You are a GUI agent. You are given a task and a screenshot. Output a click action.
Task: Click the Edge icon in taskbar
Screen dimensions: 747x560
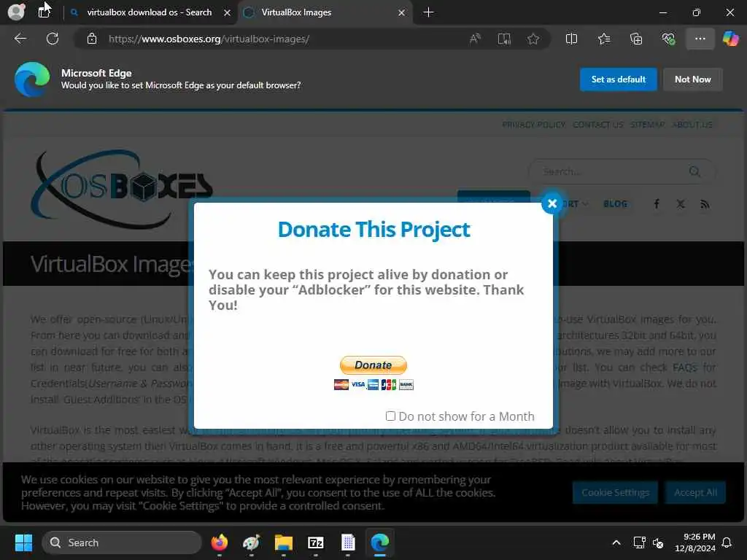pos(379,542)
